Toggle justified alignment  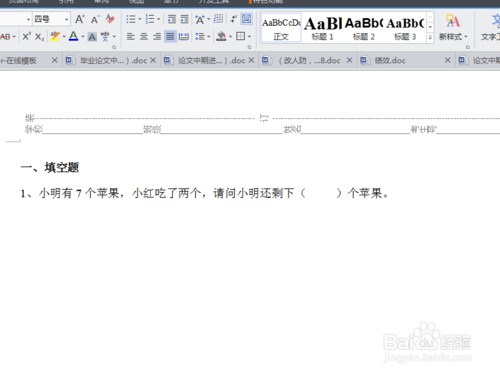tap(170, 36)
